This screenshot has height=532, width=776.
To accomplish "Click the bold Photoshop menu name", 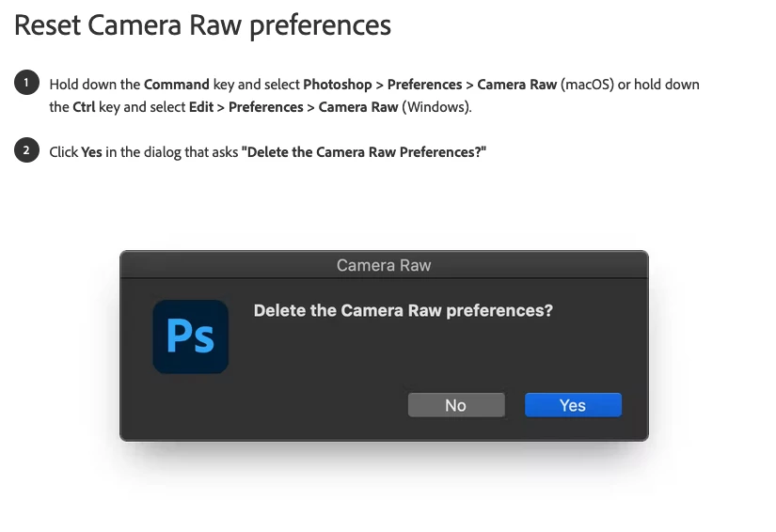I will 338,85.
